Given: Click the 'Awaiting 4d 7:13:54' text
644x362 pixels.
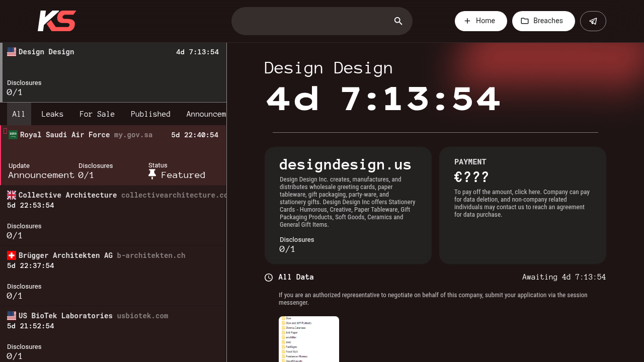Looking at the screenshot, I should click(564, 277).
